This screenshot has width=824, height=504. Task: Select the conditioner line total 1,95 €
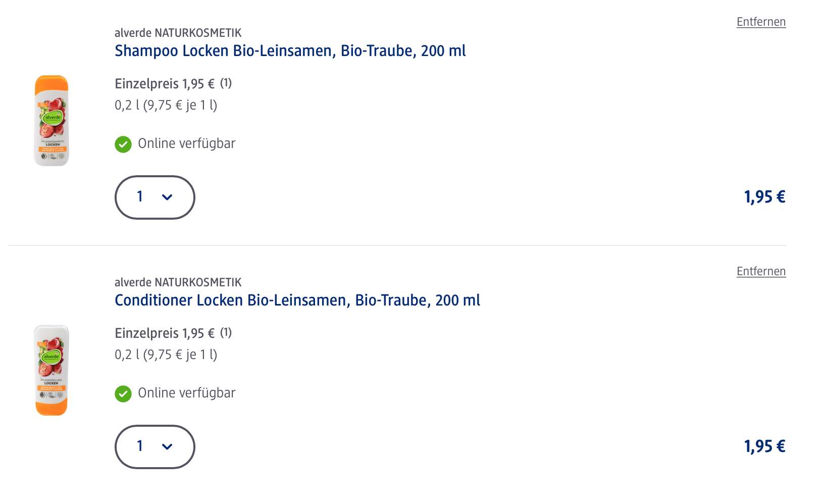pyautogui.click(x=764, y=446)
